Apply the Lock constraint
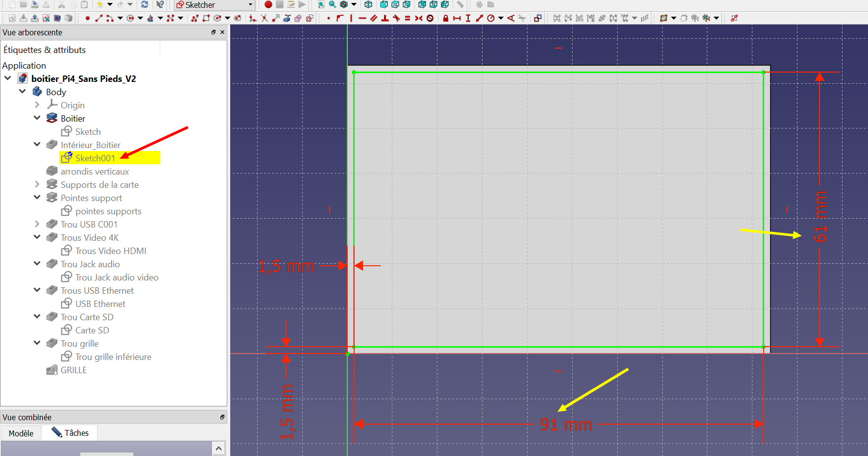The image size is (868, 456). tap(446, 18)
